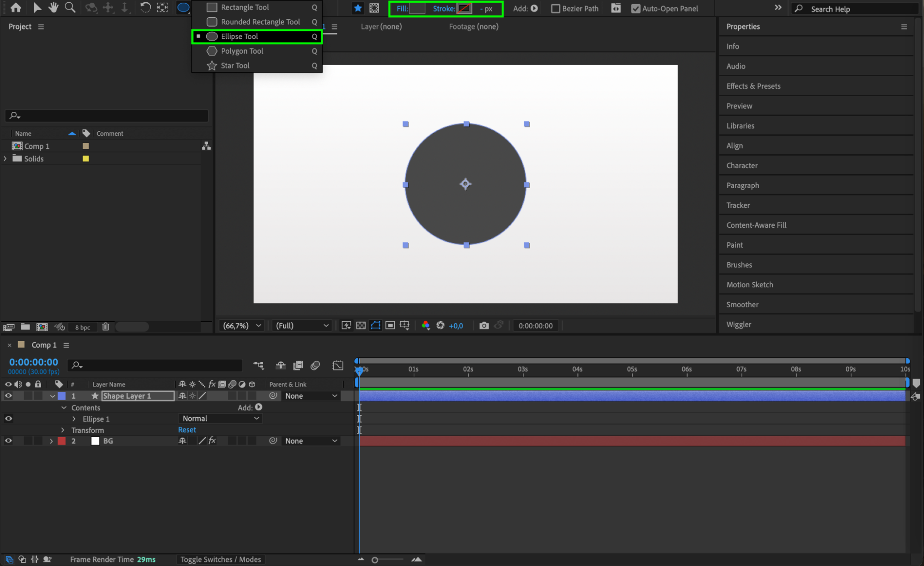
Task: Click Toggle Switches / Modes button
Action: click(220, 560)
